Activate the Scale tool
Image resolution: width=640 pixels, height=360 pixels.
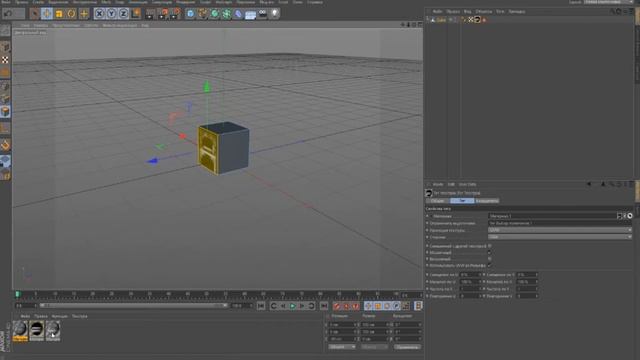pyautogui.click(x=59, y=14)
